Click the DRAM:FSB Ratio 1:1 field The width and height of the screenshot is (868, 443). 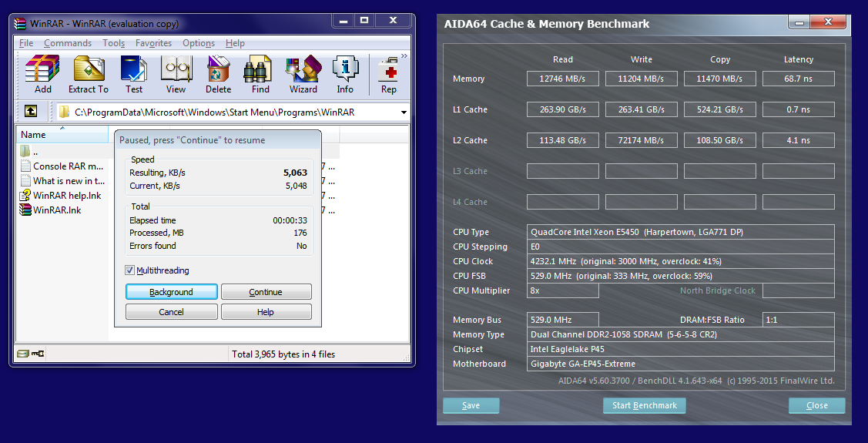tap(798, 320)
